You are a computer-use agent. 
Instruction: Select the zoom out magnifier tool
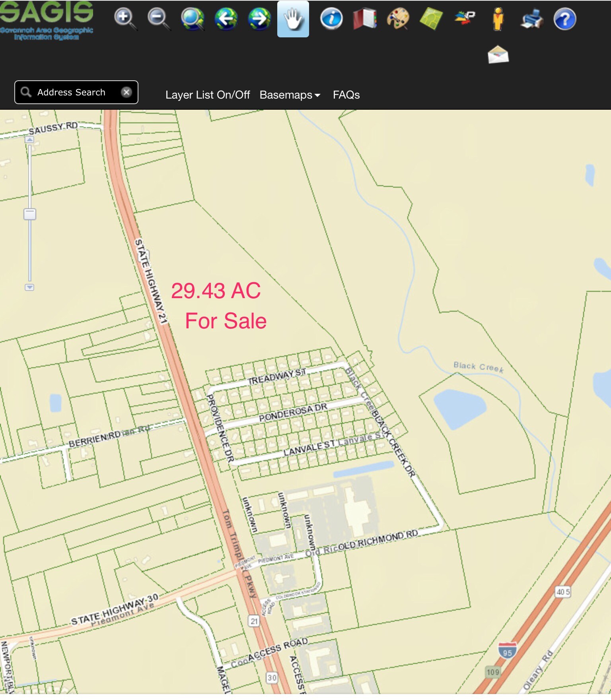point(158,19)
